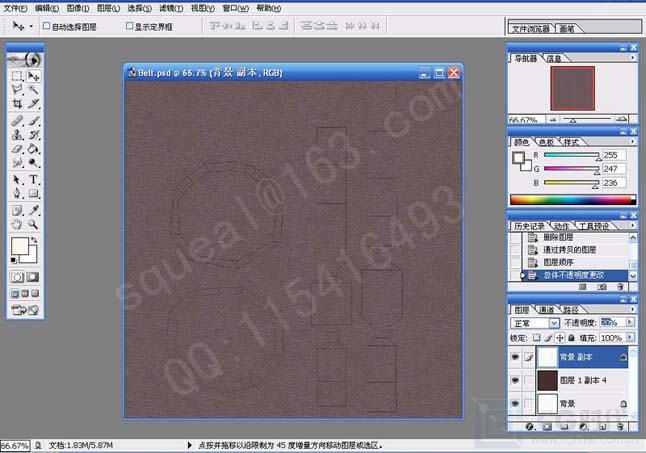Open Move tool preset picker arrow
The height and width of the screenshot is (453, 646).
(31, 26)
